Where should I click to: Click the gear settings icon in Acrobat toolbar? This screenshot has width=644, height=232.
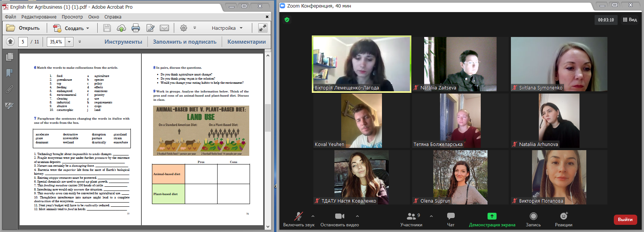click(184, 28)
